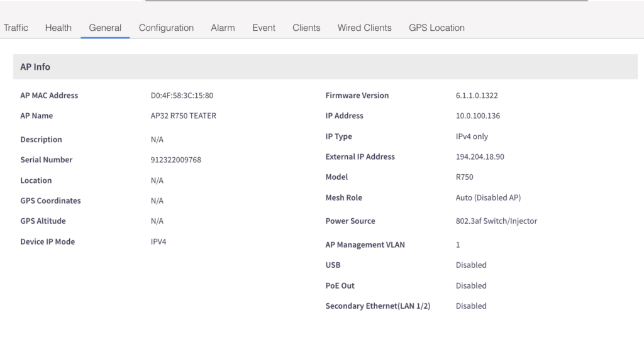Screen dimensions: 644x354
Task: Click the IP address 10.0.100.136
Action: (x=477, y=116)
